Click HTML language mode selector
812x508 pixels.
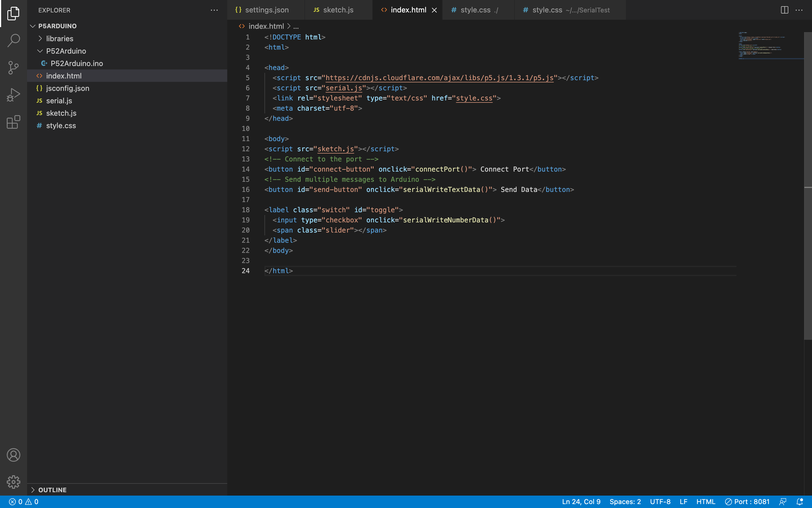coord(706,502)
